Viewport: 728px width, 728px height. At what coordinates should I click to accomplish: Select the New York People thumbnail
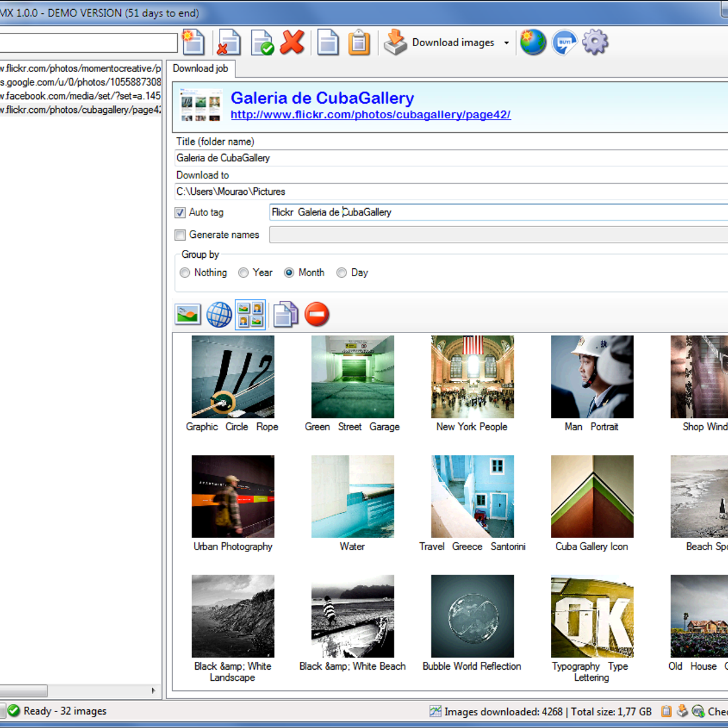[472, 377]
